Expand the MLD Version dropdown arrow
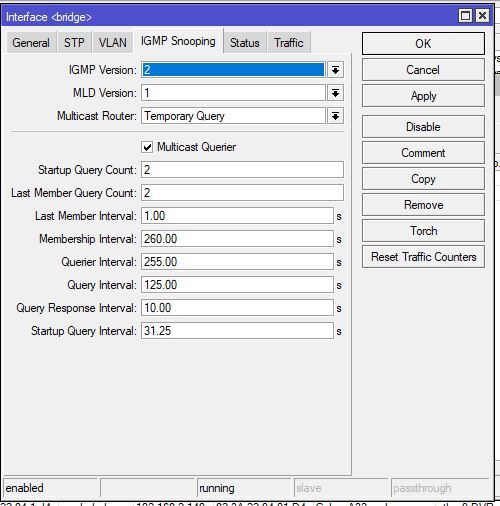Image resolution: width=500 pixels, height=506 pixels. 335,93
